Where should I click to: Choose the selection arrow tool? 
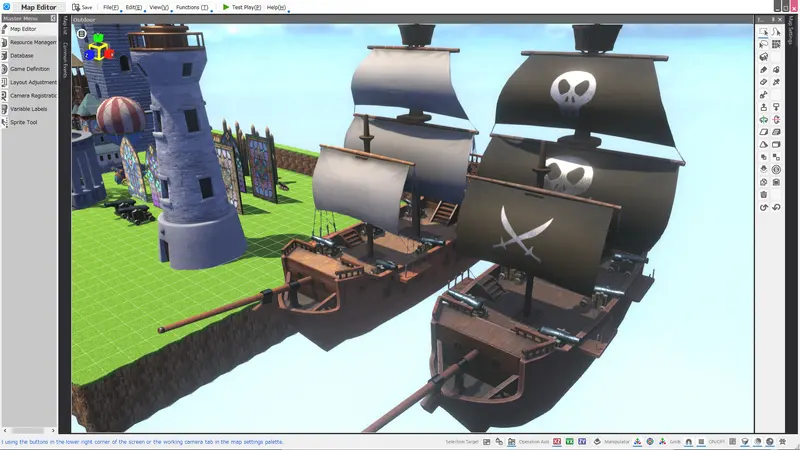pyautogui.click(x=763, y=32)
